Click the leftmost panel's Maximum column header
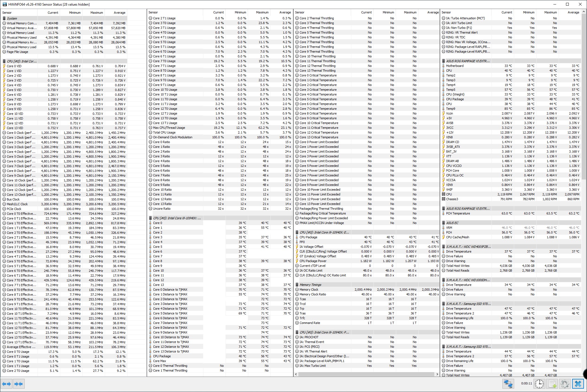 (96, 13)
